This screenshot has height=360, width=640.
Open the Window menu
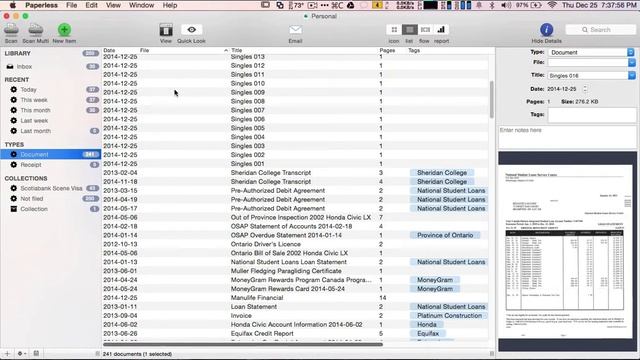[x=141, y=5]
